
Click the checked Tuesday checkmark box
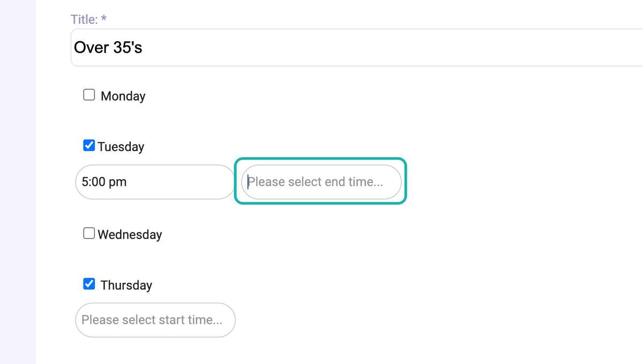coord(89,145)
